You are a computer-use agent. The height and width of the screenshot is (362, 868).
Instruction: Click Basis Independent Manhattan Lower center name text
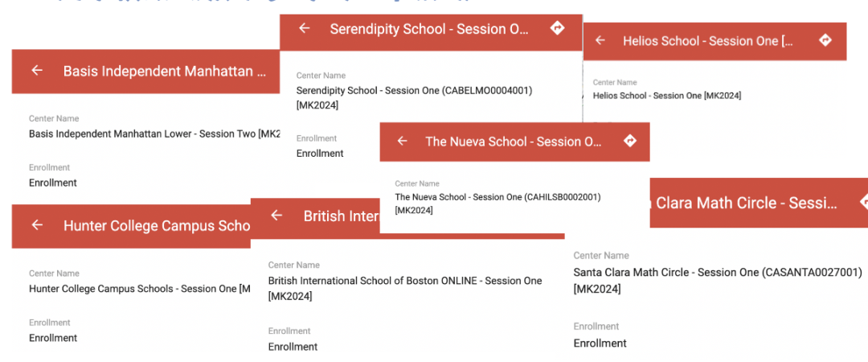coord(154,134)
